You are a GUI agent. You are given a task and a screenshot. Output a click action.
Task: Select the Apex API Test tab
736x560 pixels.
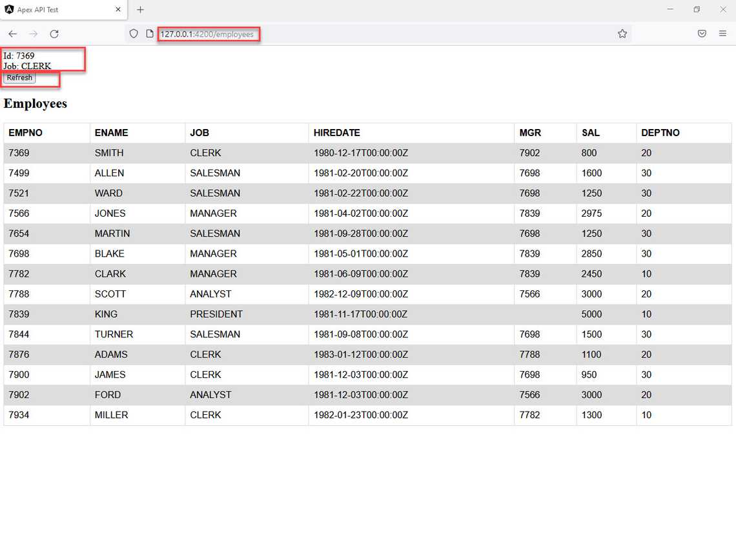58,10
